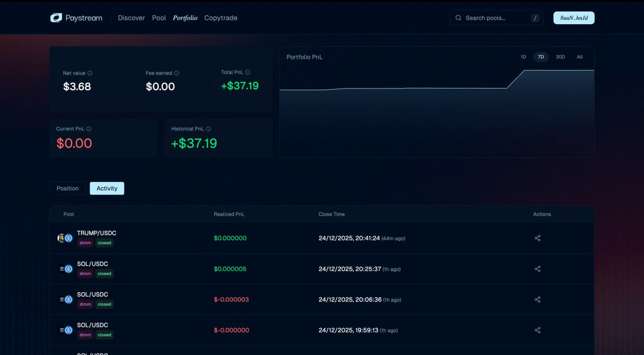The image size is (644, 355).
Task: Click the Paystream logo icon
Action: pos(55,17)
